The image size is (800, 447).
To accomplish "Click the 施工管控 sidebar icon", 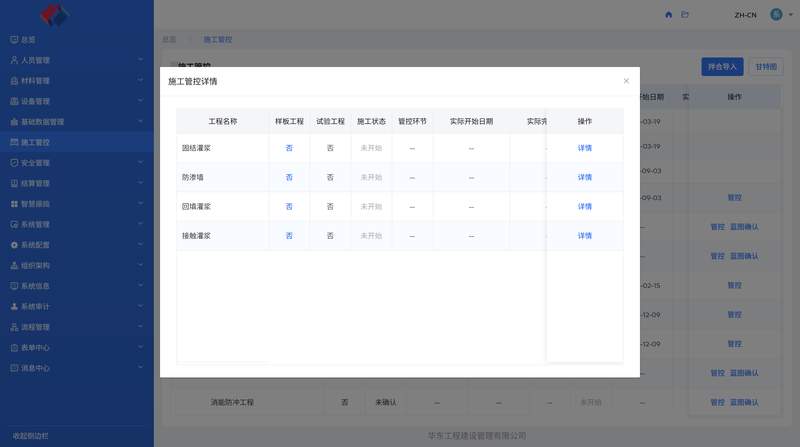I will pos(14,142).
